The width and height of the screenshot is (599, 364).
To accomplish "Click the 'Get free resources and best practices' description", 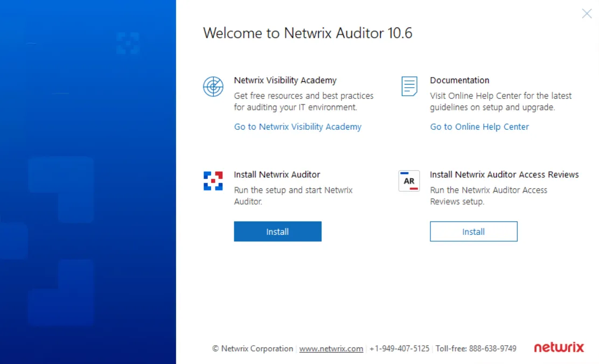I will [x=304, y=102].
